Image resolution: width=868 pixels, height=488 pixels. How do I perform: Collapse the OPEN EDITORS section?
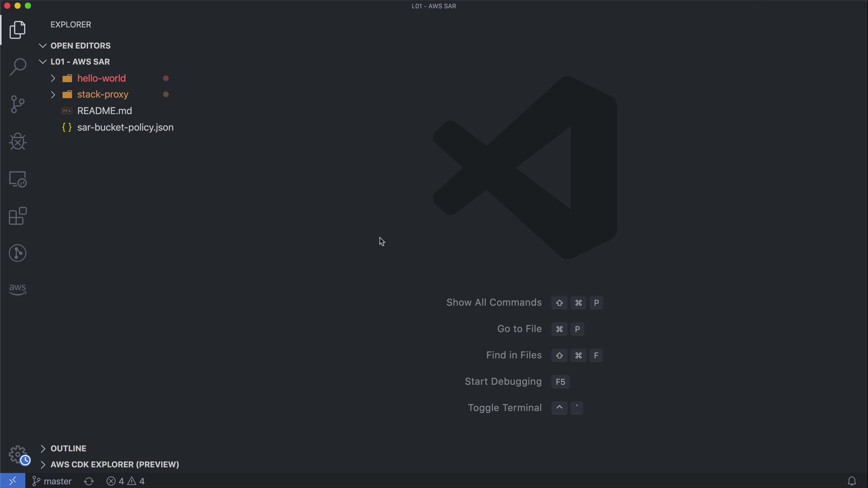[x=80, y=46]
